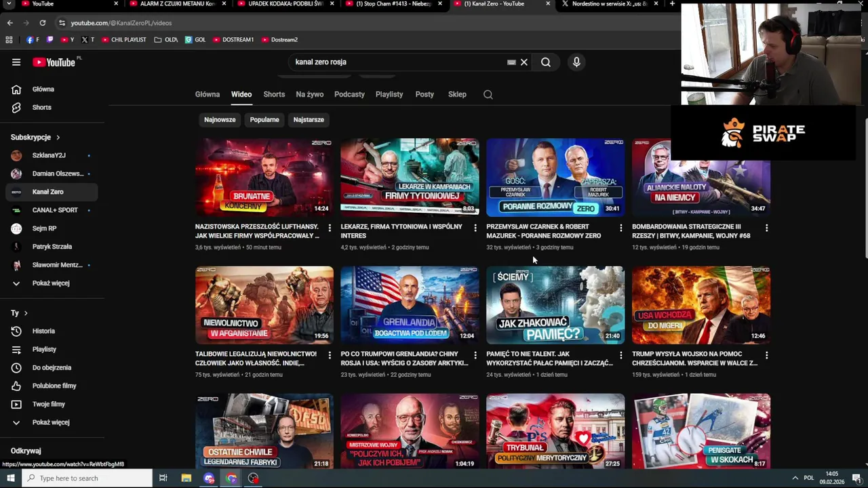The height and width of the screenshot is (488, 868).
Task: Open options menu for Bombardowania strategiczne video
Action: click(x=767, y=228)
